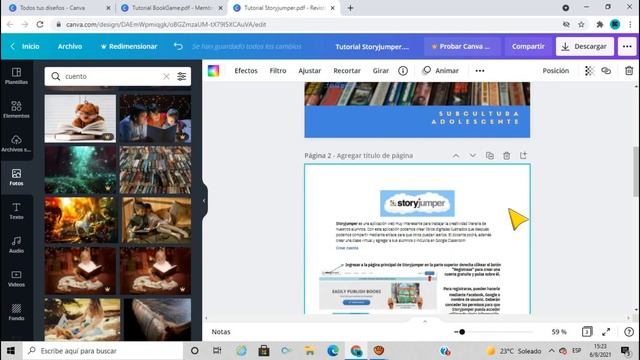Go back to Inicio
The image size is (640, 360).
[25, 47]
